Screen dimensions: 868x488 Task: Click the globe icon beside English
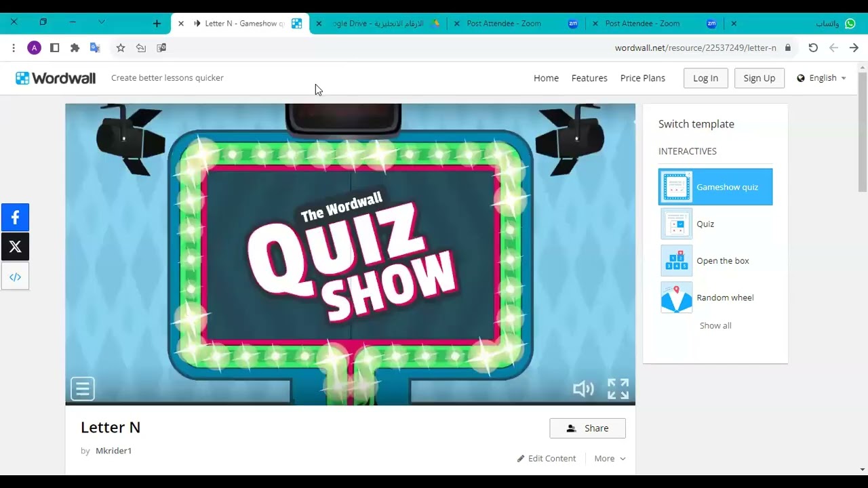tap(801, 78)
